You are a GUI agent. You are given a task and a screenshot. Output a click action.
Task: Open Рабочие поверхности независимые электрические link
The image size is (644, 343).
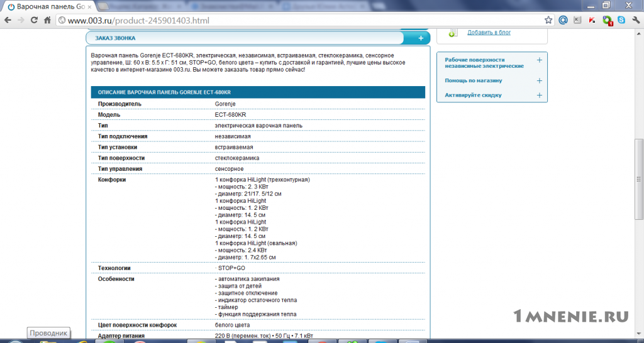tap(484, 63)
